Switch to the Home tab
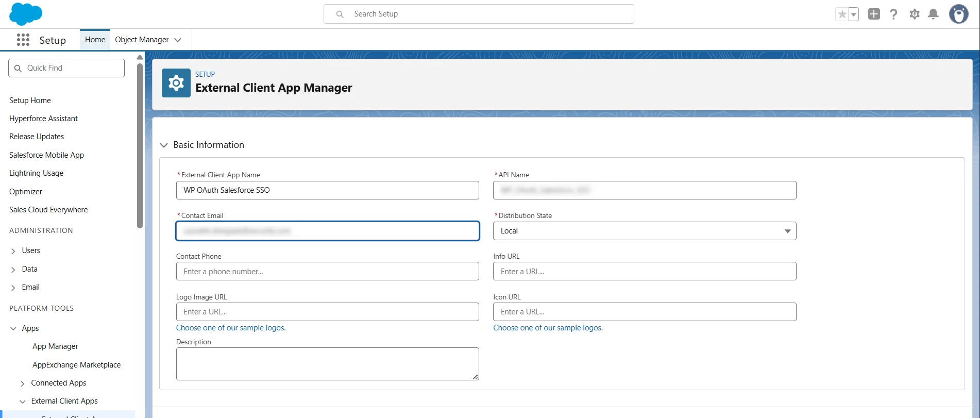The image size is (980, 418). [x=95, y=40]
